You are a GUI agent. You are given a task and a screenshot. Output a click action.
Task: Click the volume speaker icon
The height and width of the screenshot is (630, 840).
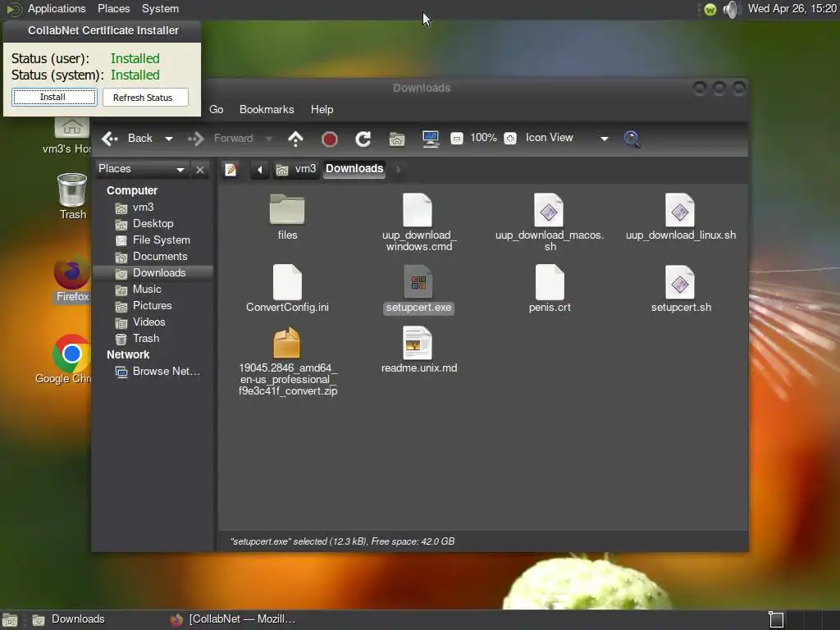(731, 9)
